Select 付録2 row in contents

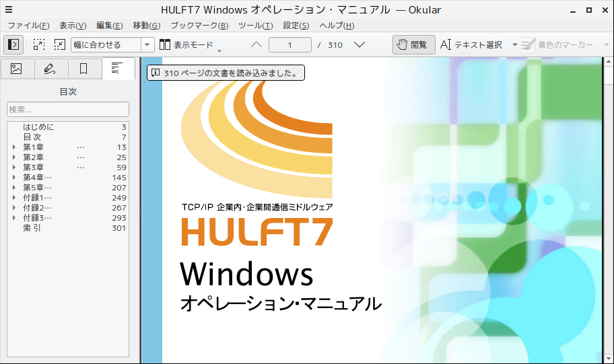[68, 208]
